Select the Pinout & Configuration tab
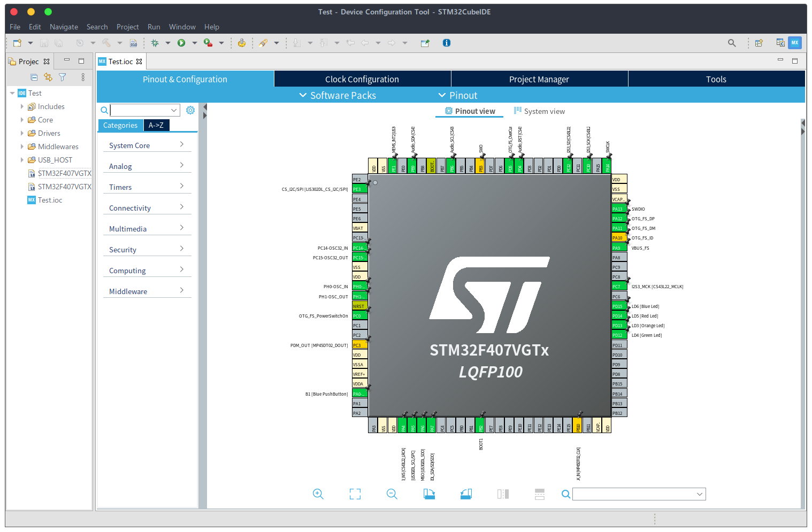Viewport: 812px width, 532px height. coord(185,79)
